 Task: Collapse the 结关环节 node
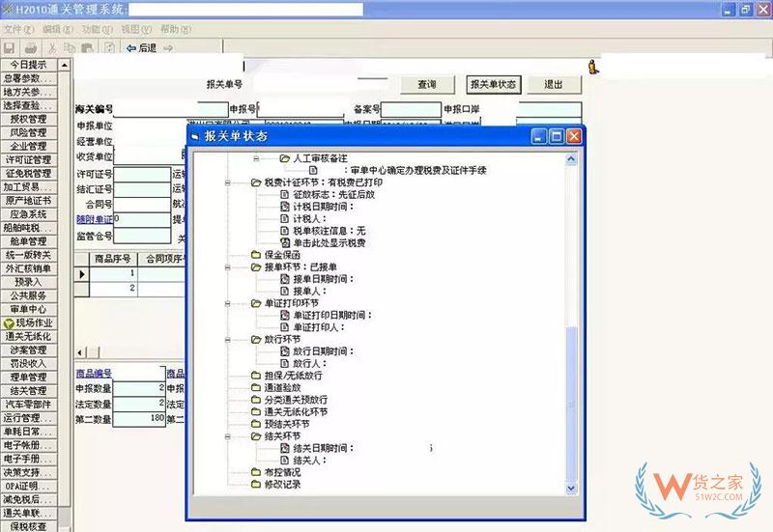(x=228, y=436)
